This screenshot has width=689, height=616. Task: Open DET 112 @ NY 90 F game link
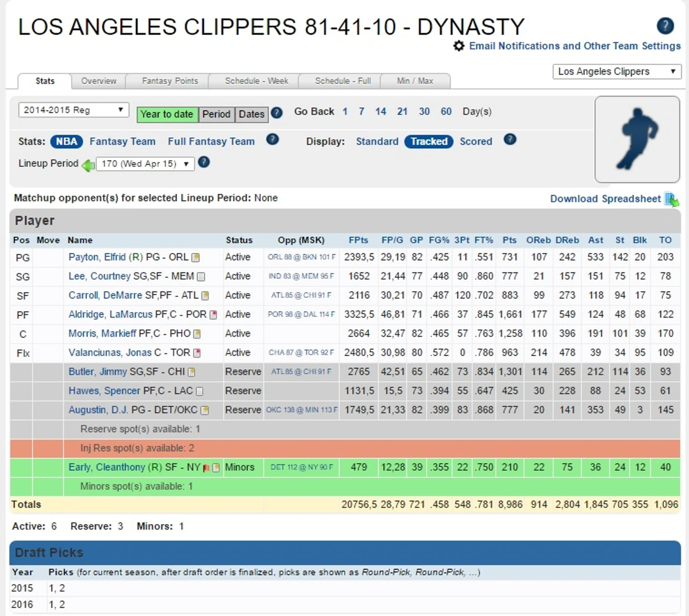tap(302, 467)
